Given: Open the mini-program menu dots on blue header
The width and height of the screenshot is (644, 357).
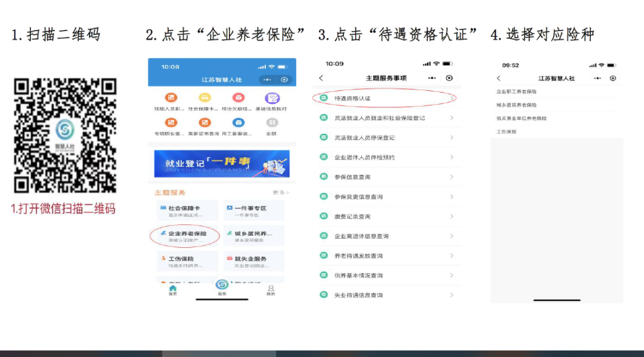Looking at the screenshot, I should coord(267,80).
